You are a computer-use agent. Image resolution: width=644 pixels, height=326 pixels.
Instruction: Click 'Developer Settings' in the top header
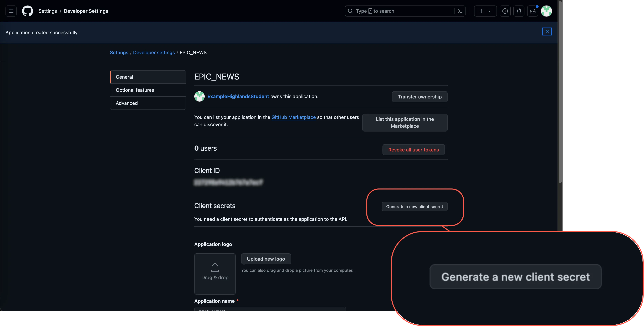coord(86,11)
